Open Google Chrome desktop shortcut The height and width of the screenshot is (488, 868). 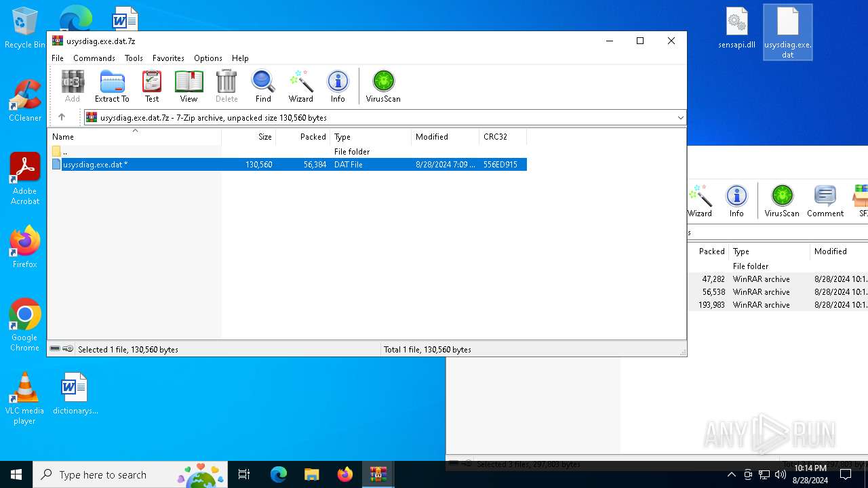tap(25, 325)
